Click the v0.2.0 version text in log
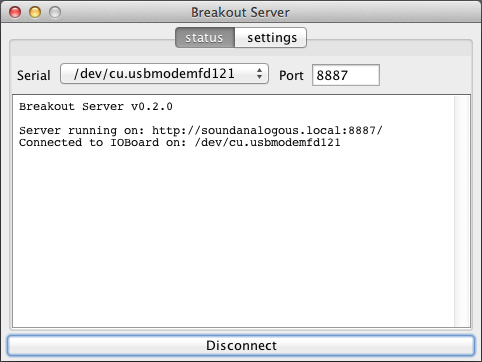This screenshot has height=362, width=482. coord(152,107)
